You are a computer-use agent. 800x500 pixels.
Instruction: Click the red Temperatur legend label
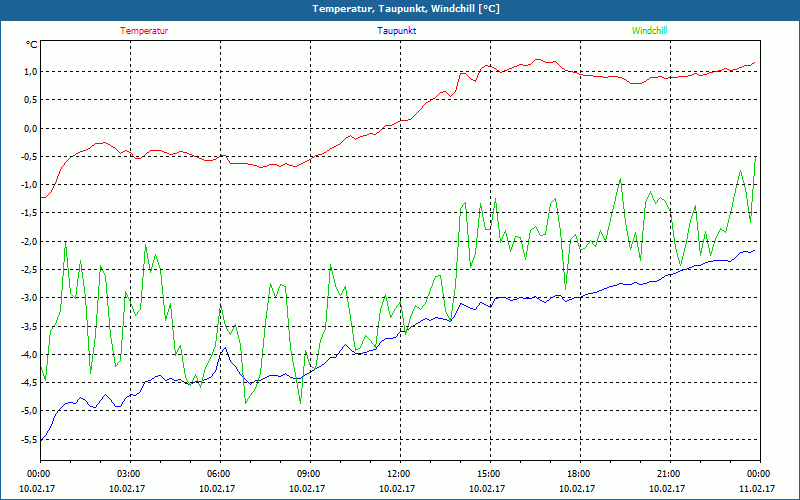(x=144, y=31)
